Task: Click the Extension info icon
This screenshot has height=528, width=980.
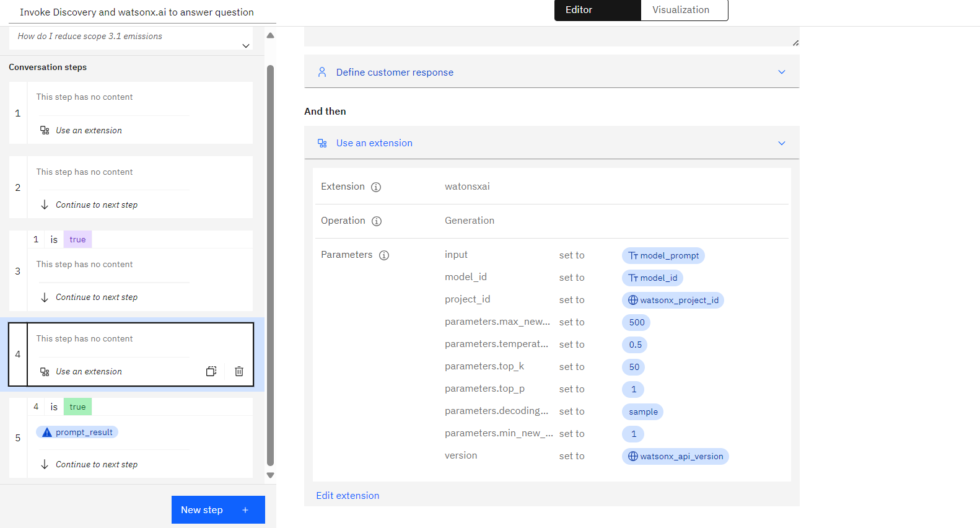Action: click(x=376, y=187)
